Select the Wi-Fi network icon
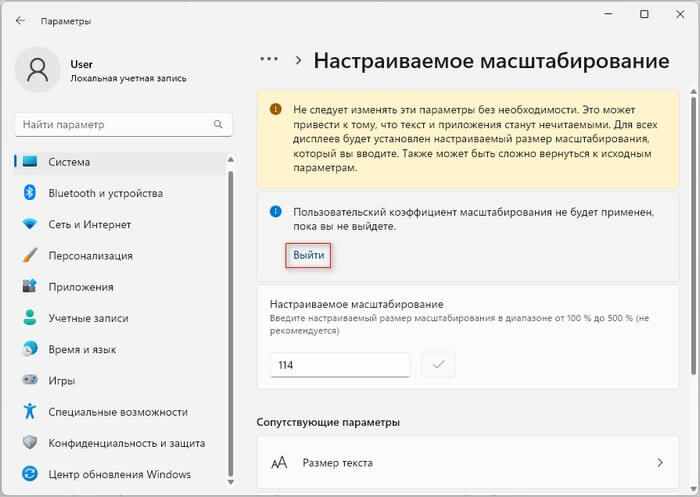This screenshot has height=497, width=700. coord(30,224)
